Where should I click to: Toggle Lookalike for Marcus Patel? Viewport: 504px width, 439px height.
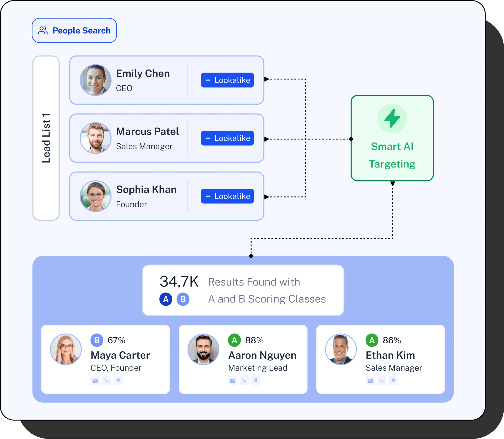(227, 138)
